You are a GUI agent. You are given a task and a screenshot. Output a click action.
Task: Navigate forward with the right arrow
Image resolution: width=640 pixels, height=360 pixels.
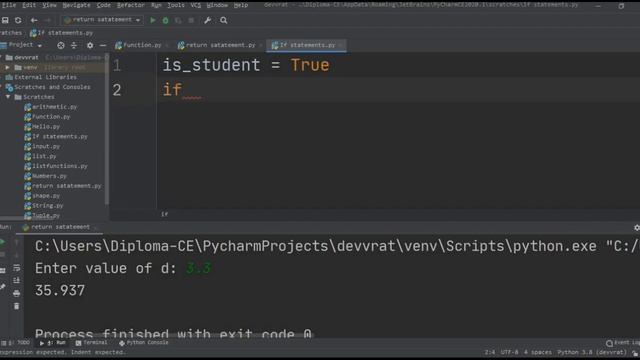pyautogui.click(x=47, y=20)
